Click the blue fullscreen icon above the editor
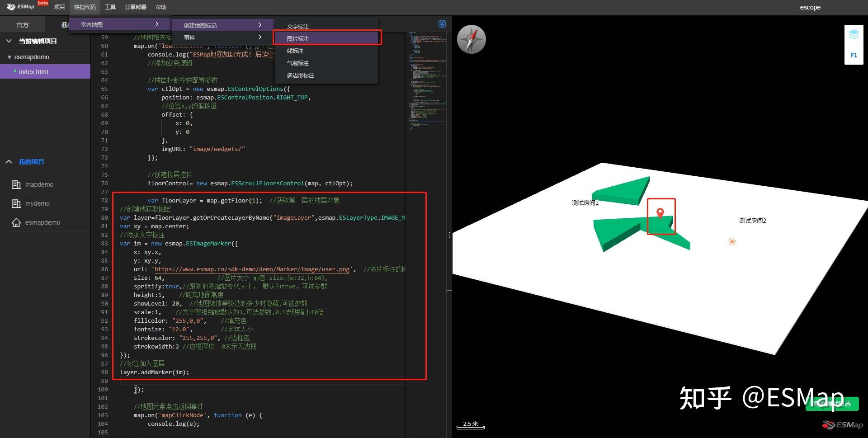The image size is (868, 438). pos(442,24)
